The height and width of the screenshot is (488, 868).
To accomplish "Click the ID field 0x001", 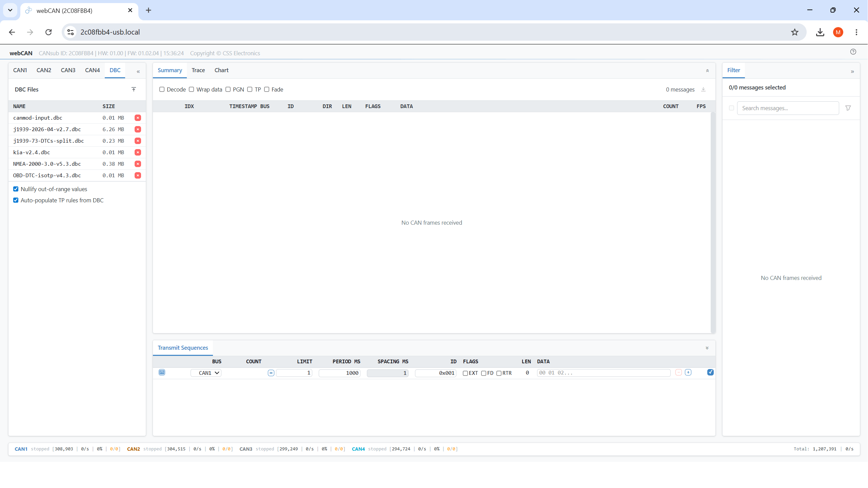I will tap(436, 373).
